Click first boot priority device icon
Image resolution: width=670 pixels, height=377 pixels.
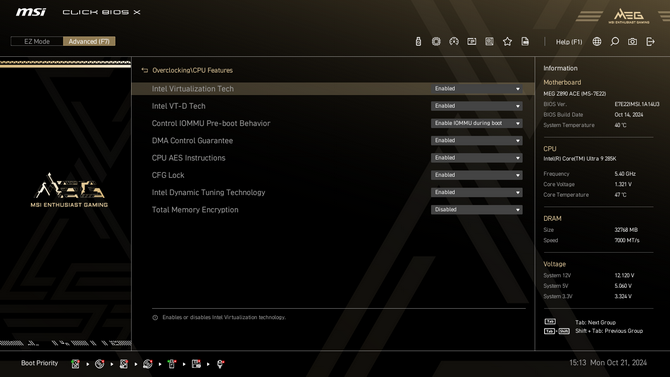(x=76, y=364)
